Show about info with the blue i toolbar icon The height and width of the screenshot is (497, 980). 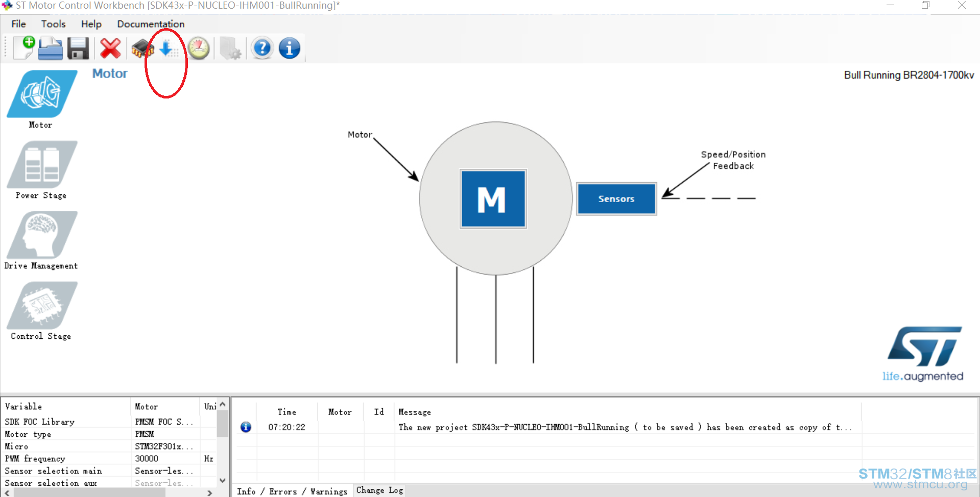(x=290, y=48)
